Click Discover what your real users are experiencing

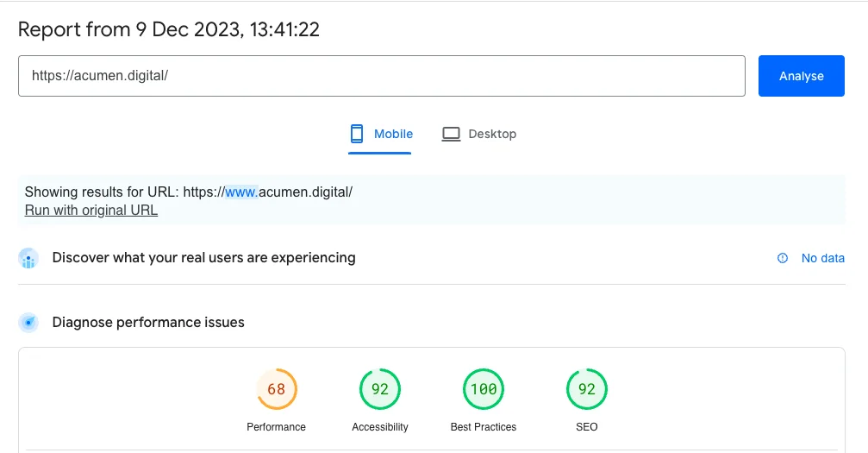[x=203, y=258]
